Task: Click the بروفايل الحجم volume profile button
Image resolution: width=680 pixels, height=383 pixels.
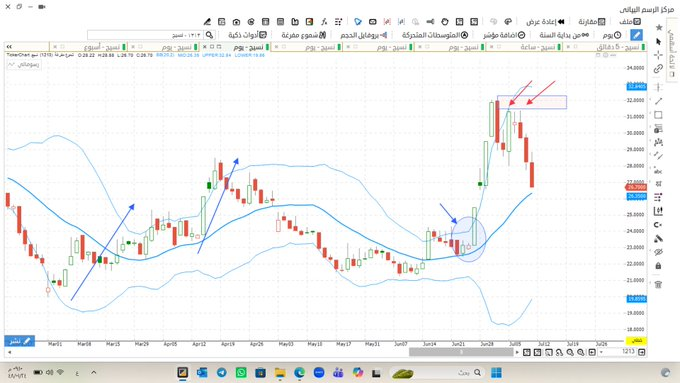Action: pos(363,35)
